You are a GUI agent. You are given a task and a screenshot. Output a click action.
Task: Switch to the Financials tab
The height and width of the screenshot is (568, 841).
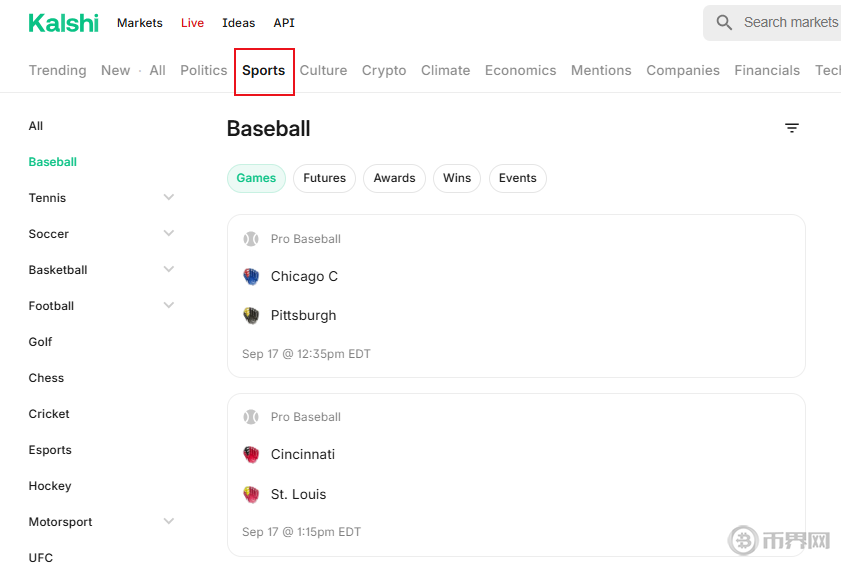pyautogui.click(x=767, y=70)
